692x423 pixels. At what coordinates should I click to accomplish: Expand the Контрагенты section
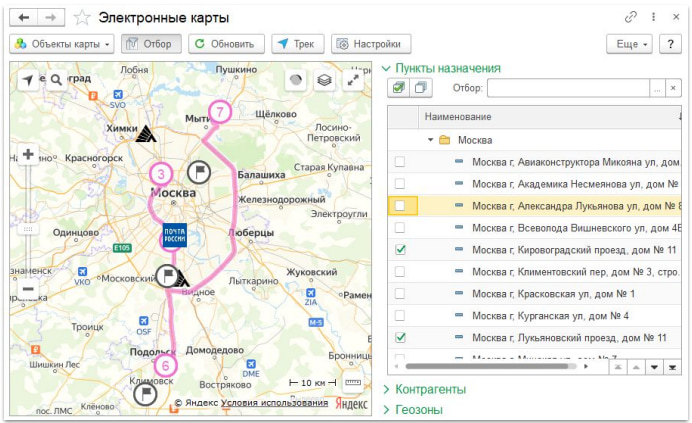[x=425, y=389]
